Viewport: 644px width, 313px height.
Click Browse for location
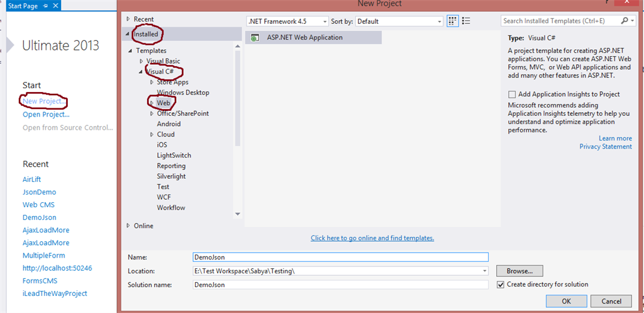519,271
